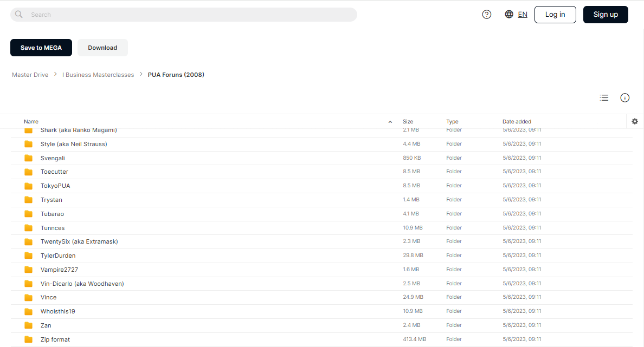Click the 4.4 MB size value
The height and width of the screenshot is (347, 644).
click(x=411, y=143)
